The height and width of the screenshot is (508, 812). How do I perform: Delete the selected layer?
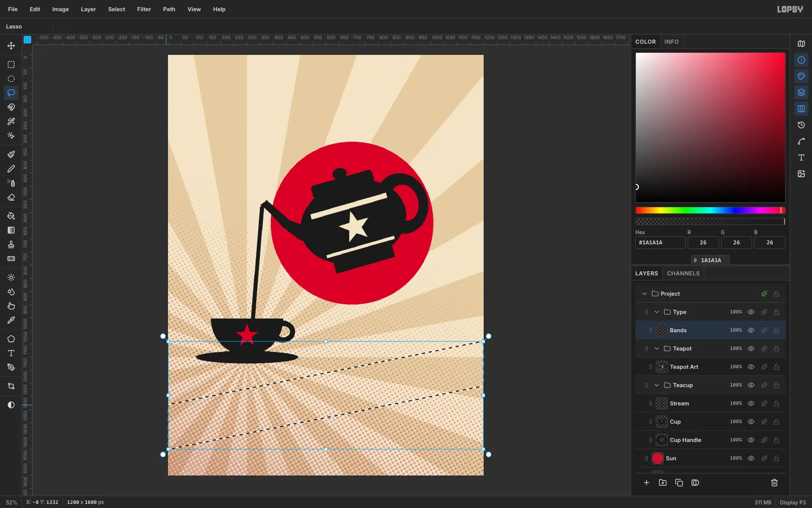point(774,483)
